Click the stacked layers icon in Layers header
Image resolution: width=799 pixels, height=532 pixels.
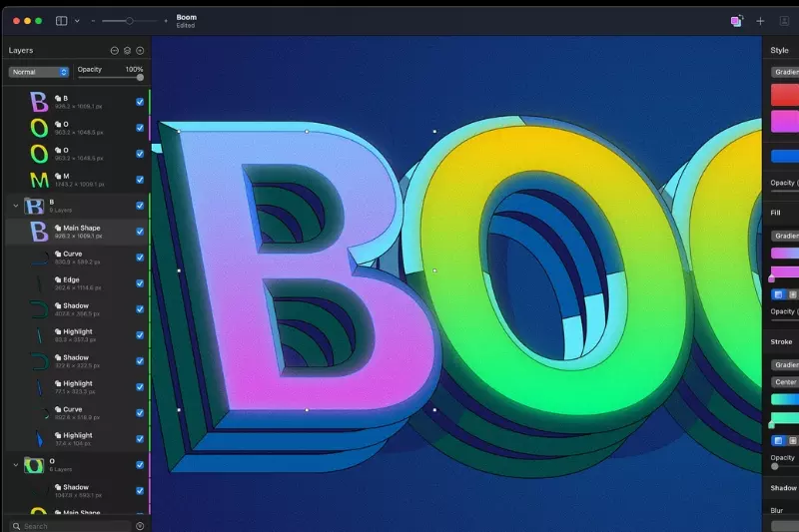(127, 50)
